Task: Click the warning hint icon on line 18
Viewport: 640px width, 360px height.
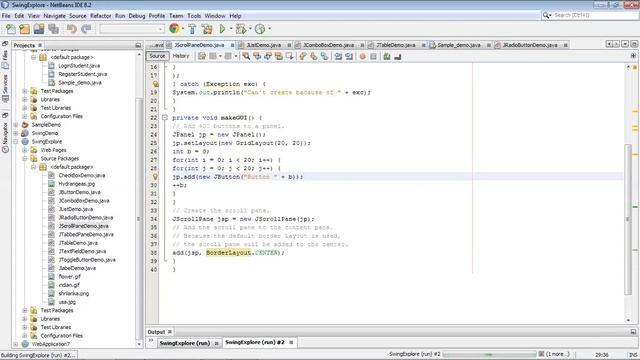Action: click(156, 84)
